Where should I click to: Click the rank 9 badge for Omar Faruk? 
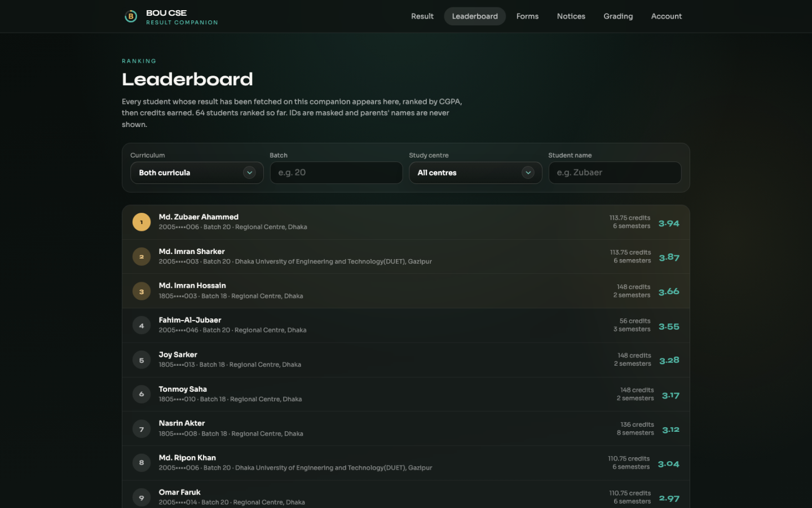142,497
